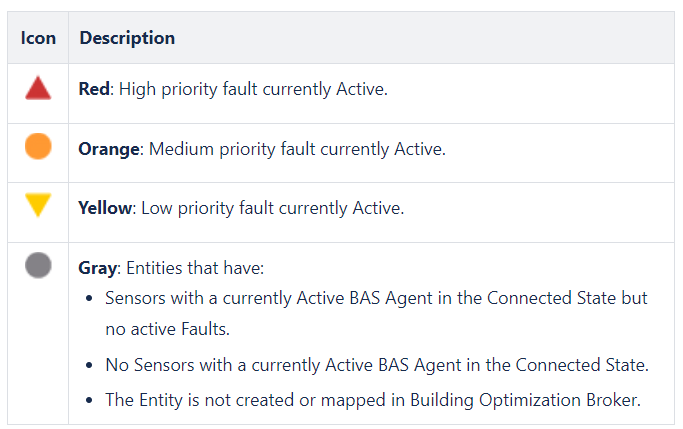Click the bold word Yellow
The width and height of the screenshot is (683, 429).
(106, 208)
